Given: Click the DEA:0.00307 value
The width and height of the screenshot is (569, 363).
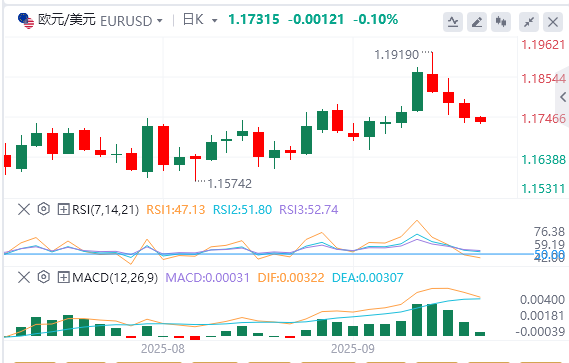Looking at the screenshot, I should (x=368, y=278).
